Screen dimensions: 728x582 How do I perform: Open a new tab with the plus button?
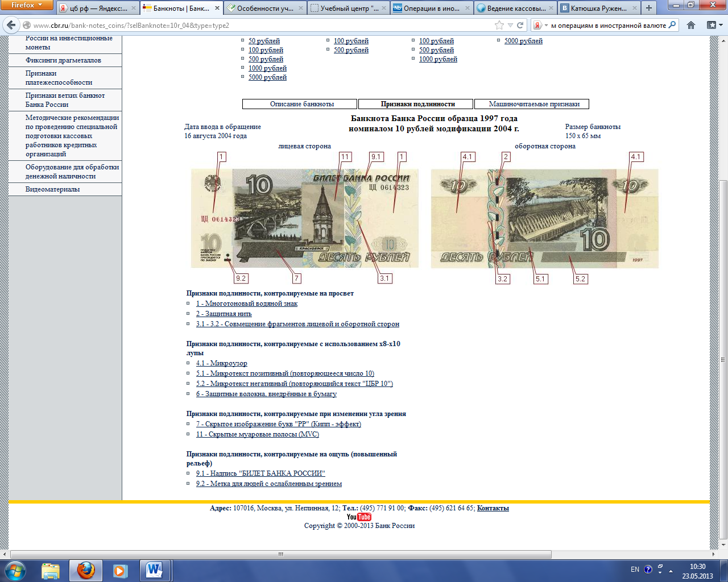(648, 8)
